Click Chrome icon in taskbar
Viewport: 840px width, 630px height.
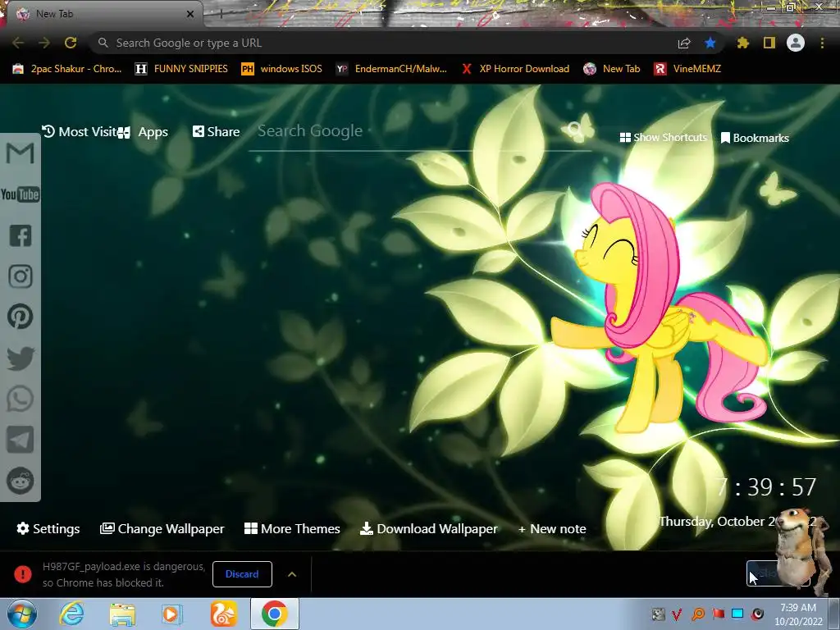[x=274, y=614]
